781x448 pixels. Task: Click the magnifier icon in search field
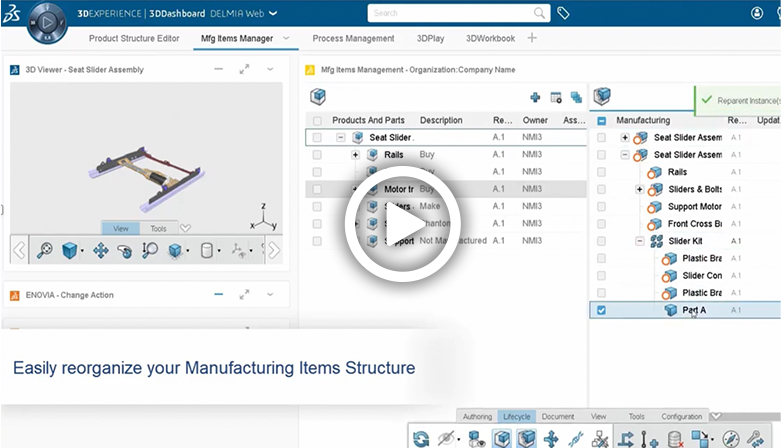click(539, 13)
